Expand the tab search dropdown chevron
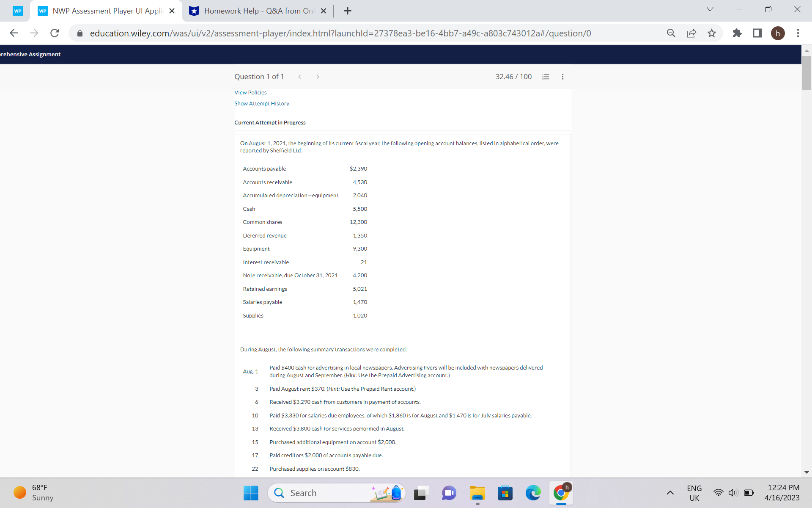The height and width of the screenshot is (508, 812). 710,9
